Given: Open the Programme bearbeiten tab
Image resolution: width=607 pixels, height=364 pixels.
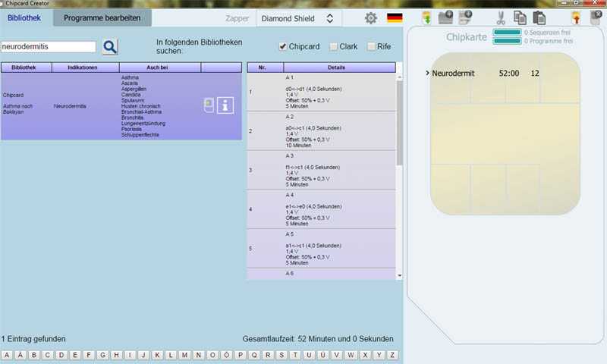Looking at the screenshot, I should coord(102,17).
